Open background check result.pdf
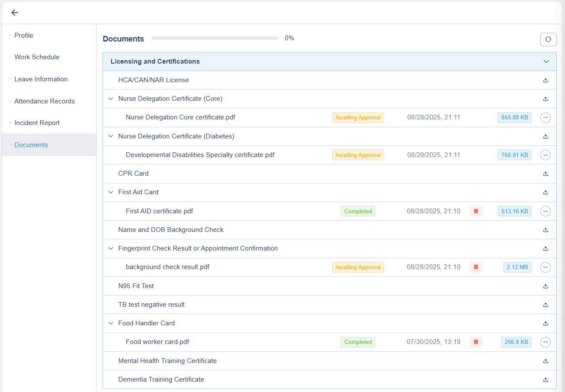This screenshot has height=392, width=565. coord(167,267)
